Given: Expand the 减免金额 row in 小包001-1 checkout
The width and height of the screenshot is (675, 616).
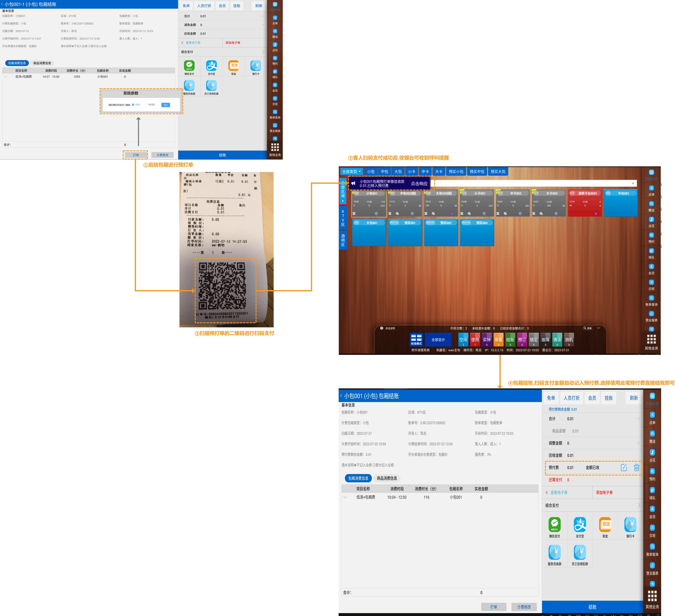Looking at the screenshot, I should 262,25.
